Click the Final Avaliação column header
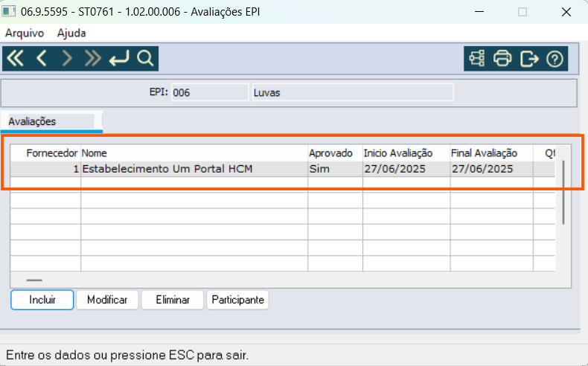The height and width of the screenshot is (366, 588). click(x=492, y=153)
